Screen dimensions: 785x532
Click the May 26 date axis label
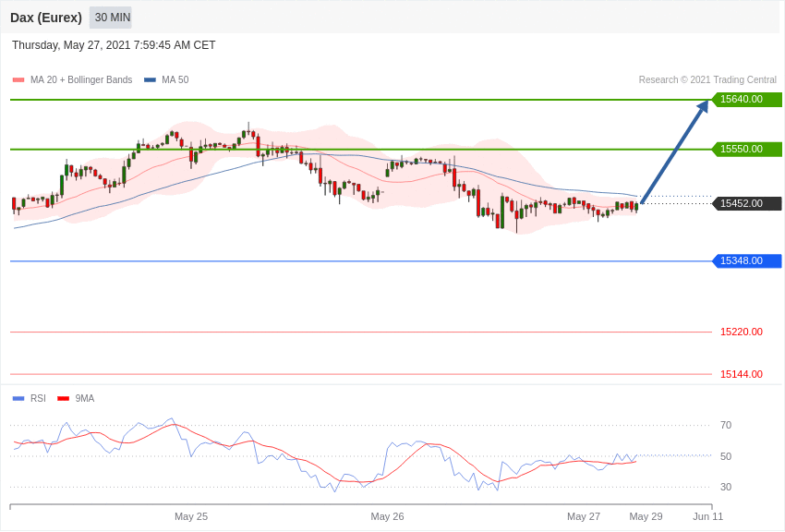click(387, 516)
